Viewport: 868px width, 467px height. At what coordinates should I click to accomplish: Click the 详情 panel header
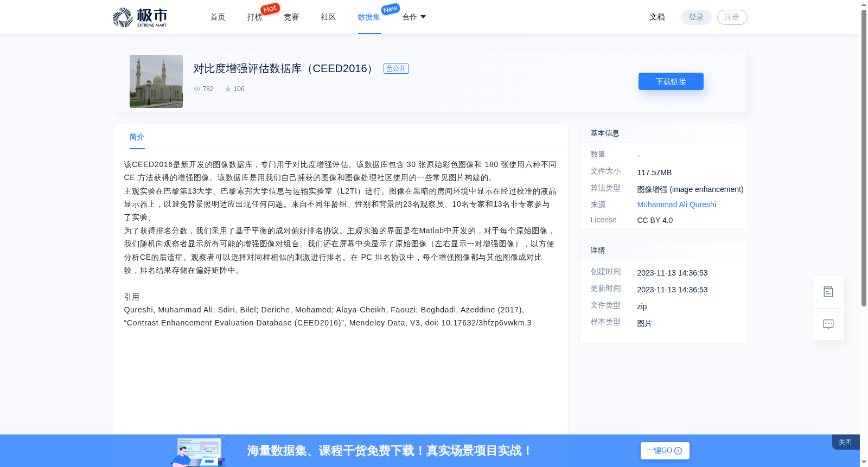pos(663,251)
